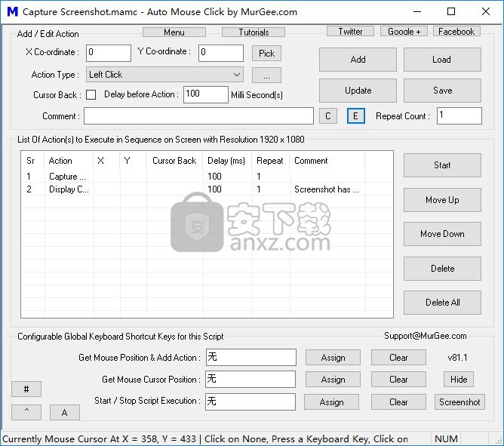Open the Action Type dropdown

(x=164, y=75)
